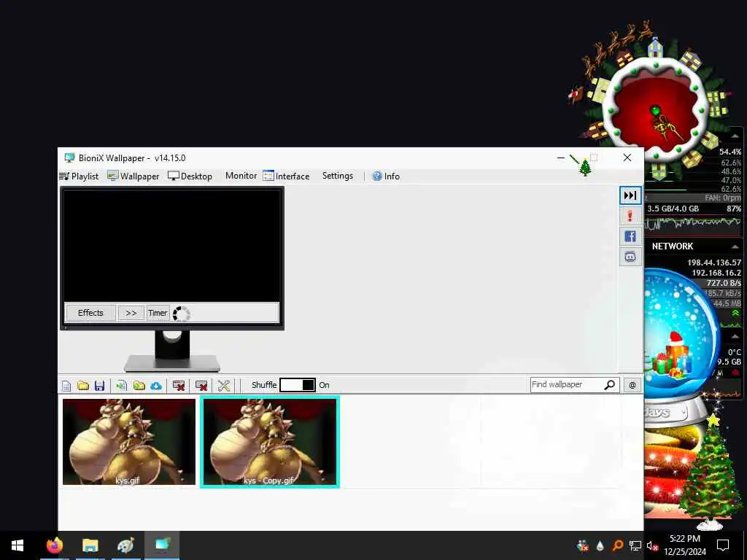
Task: Add files using the green arrow document icon
Action: 122,385
